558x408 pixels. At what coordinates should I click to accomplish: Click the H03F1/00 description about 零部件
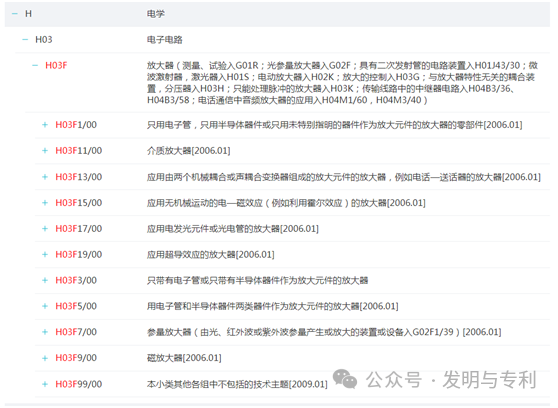tap(335, 125)
